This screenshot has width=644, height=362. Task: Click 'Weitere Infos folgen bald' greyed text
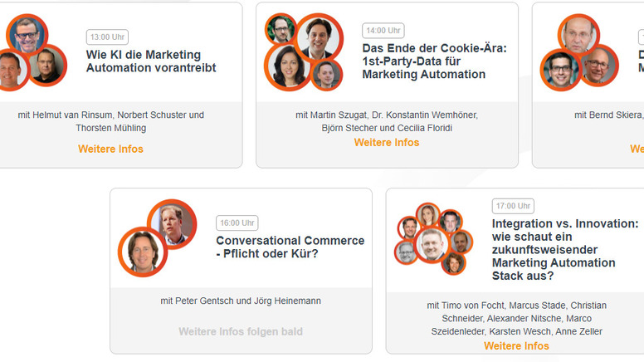[x=241, y=332]
